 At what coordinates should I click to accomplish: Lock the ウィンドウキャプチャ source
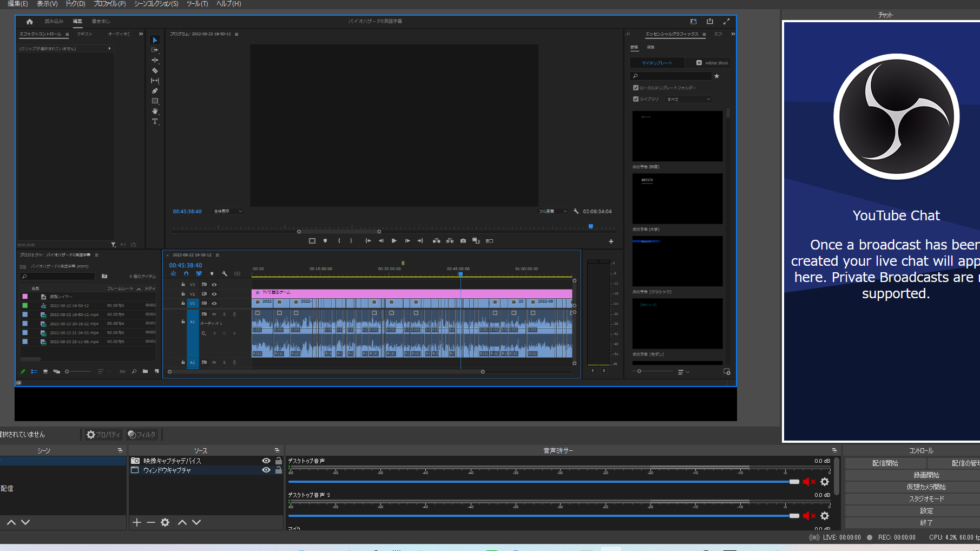pos(279,470)
